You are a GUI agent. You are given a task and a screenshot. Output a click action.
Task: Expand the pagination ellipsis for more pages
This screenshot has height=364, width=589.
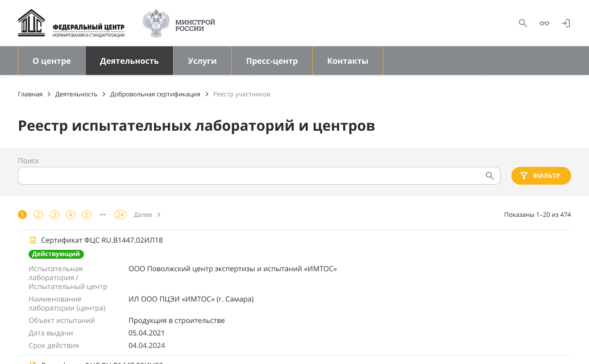pos(103,215)
